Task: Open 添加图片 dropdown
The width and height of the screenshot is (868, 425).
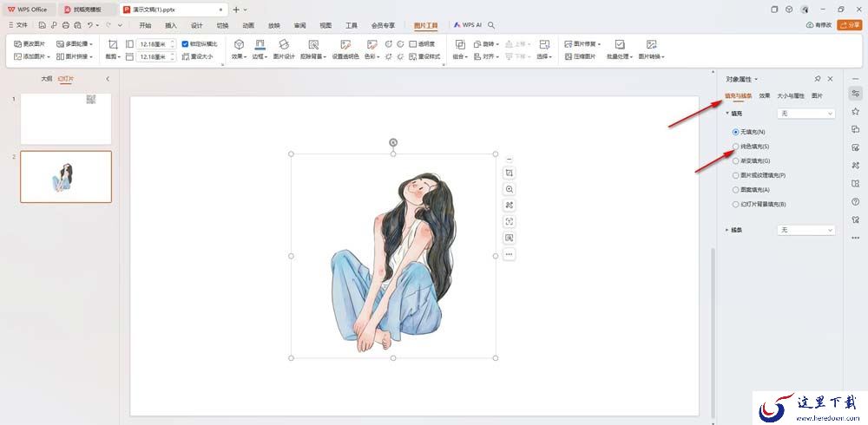Action: click(32, 56)
